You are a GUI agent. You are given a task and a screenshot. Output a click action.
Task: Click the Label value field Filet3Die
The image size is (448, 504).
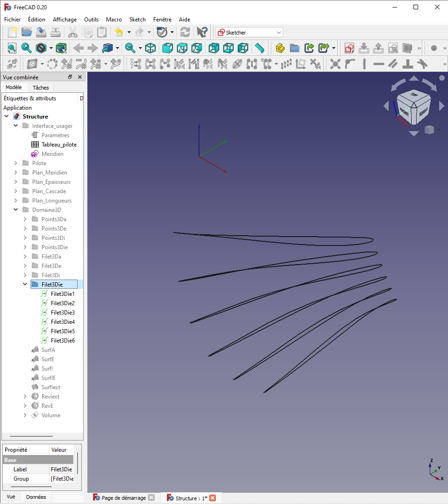point(61,469)
